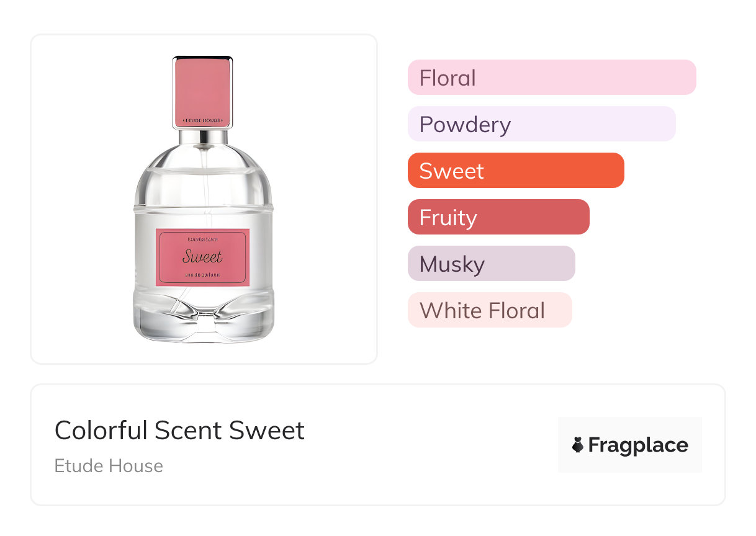
Task: Click the silver spray collar on the bottle
Action: click(x=202, y=136)
